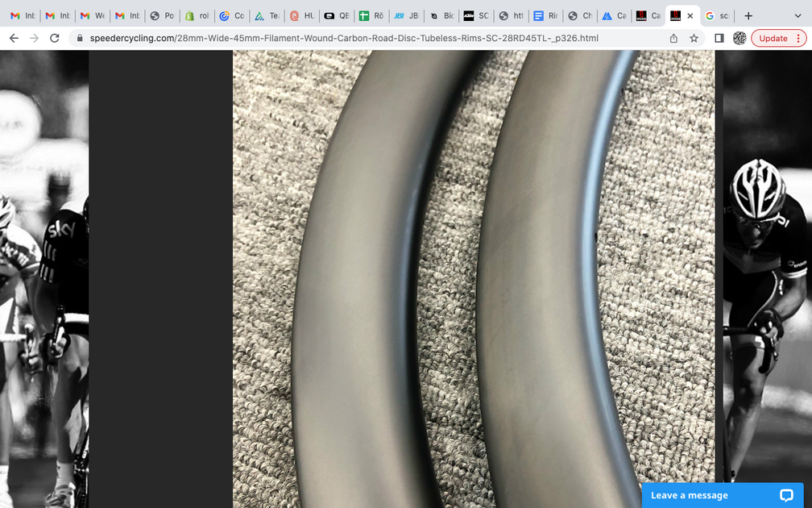Toggle the site security info in address bar
The width and height of the screenshot is (812, 508).
pos(78,38)
